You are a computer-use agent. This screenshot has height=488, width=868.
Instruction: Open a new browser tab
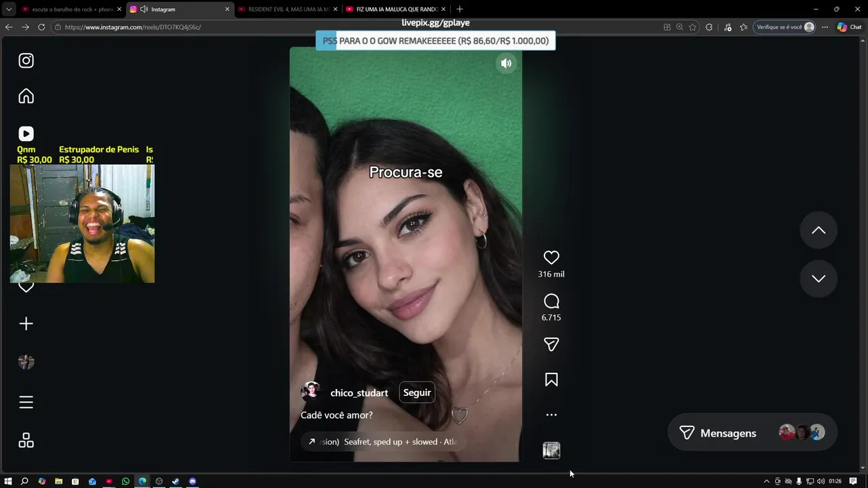(x=460, y=9)
